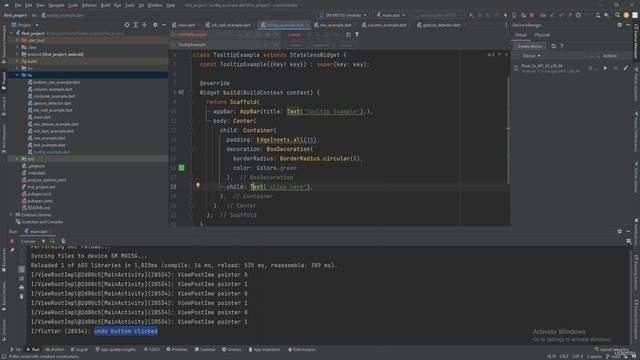Open Device Manager gear settings
Image resolution: width=640 pixels, height=360 pixels.
coord(620,25)
